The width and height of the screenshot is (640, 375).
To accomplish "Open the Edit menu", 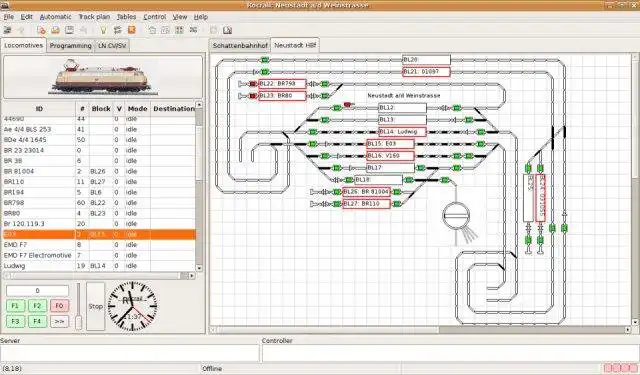I will pyautogui.click(x=27, y=17).
